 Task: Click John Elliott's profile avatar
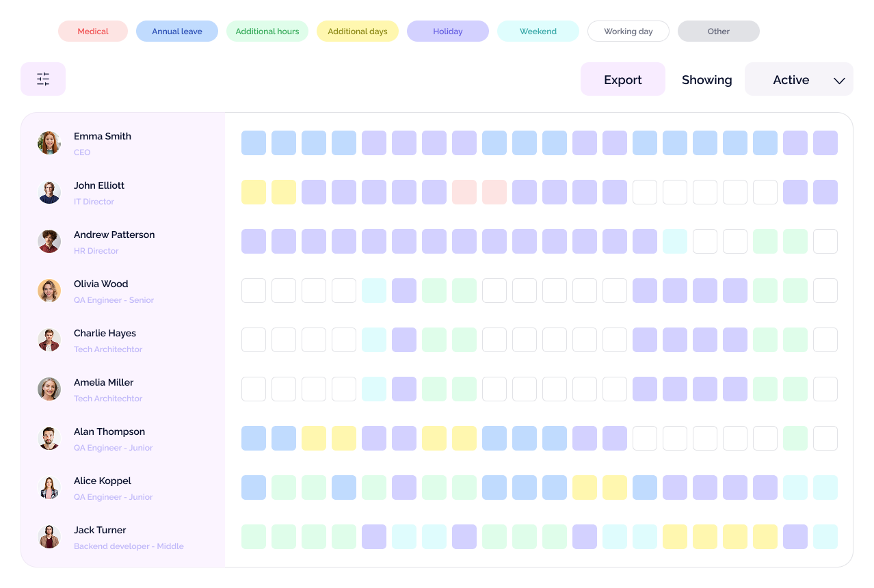point(49,192)
